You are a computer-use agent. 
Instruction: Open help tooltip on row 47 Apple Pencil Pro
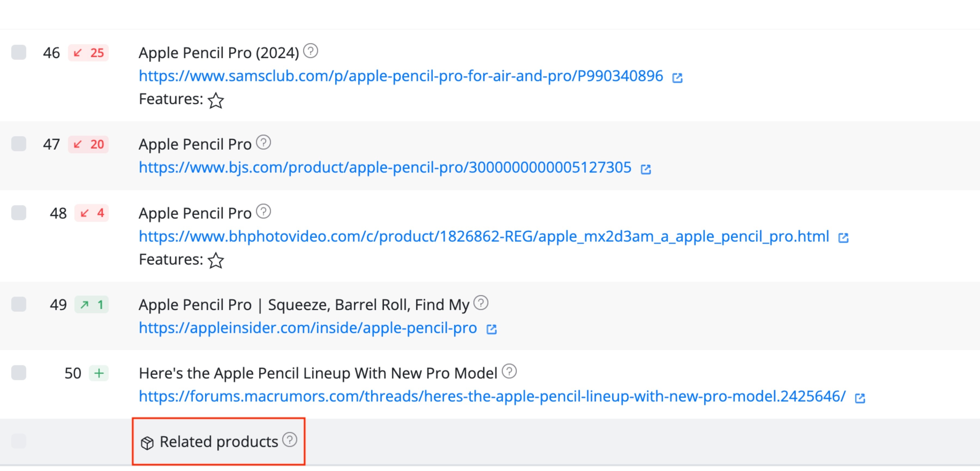point(264,143)
